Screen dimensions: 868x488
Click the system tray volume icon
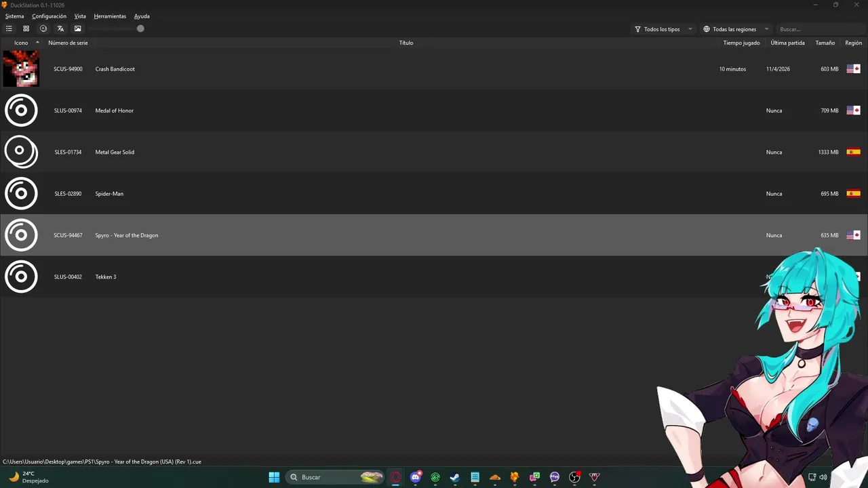click(x=823, y=477)
